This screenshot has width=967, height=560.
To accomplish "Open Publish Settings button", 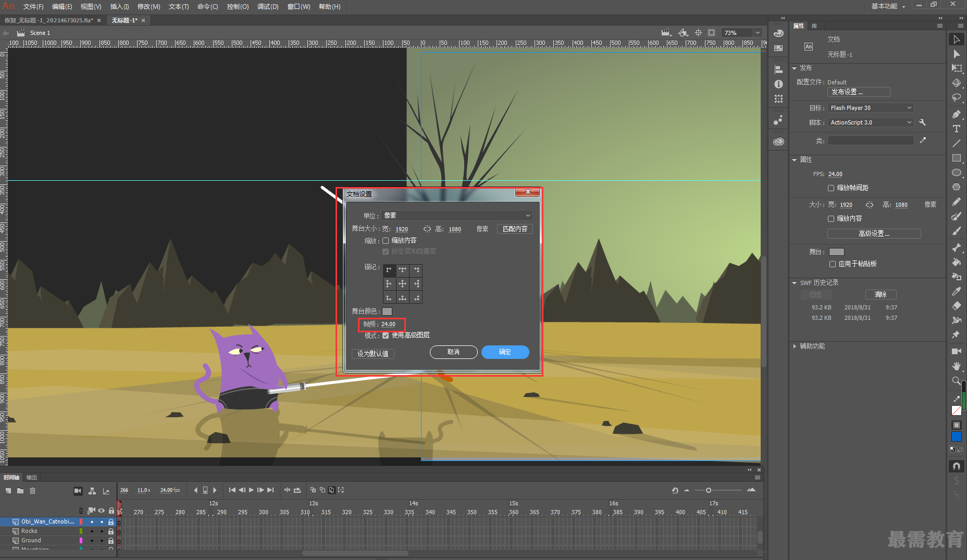I will click(x=859, y=92).
